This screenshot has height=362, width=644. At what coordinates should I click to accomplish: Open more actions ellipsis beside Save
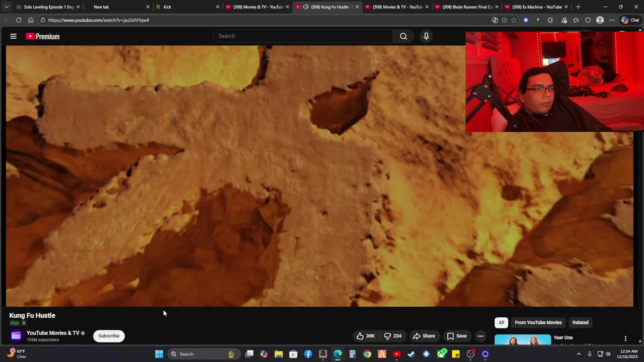tap(480, 336)
